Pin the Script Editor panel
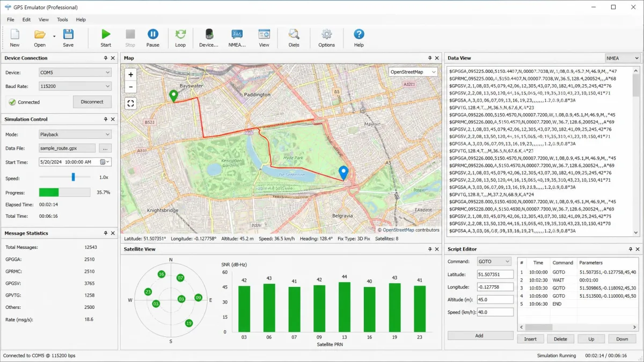644x362 pixels. tap(631, 249)
